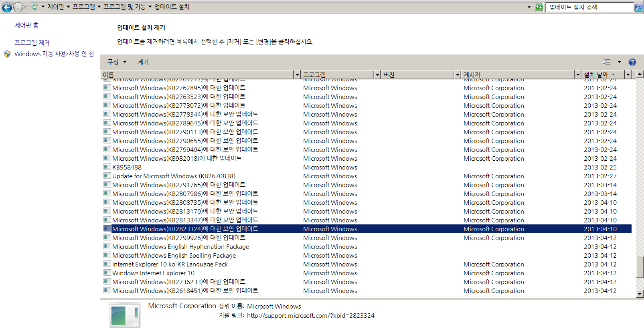This screenshot has width=644, height=333.
Task: Click the icon next to Windows Internet Explorer 10
Action: pos(107,273)
